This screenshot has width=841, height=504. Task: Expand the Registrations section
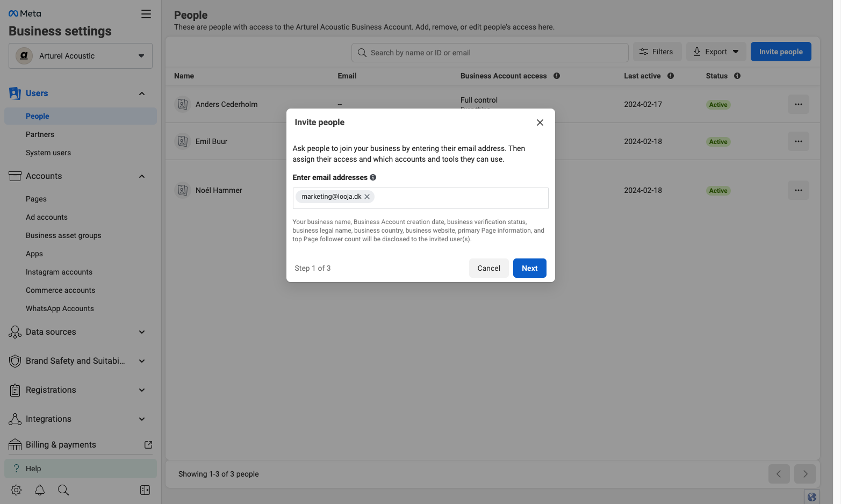click(142, 390)
